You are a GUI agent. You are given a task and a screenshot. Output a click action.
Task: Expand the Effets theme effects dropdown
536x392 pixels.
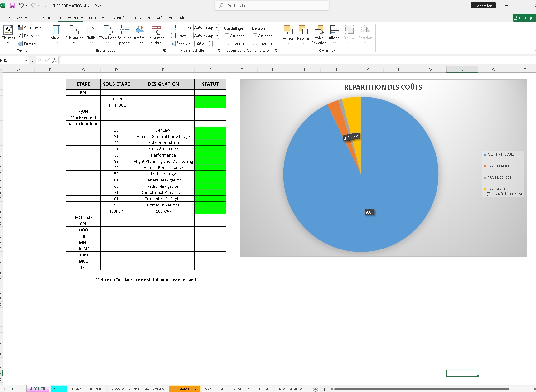coord(27,44)
